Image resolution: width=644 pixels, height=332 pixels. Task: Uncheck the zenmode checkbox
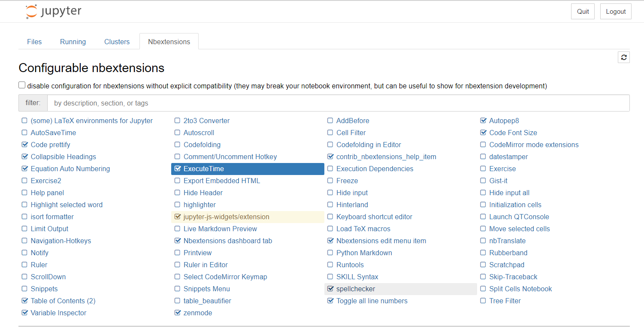[178, 313]
